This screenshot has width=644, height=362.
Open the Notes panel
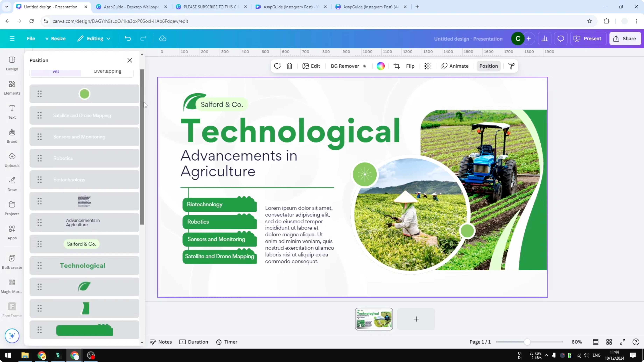tap(161, 342)
